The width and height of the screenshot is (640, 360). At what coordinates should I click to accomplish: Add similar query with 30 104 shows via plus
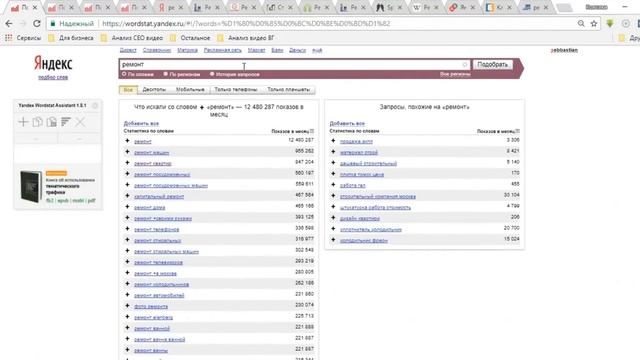pyautogui.click(x=333, y=196)
